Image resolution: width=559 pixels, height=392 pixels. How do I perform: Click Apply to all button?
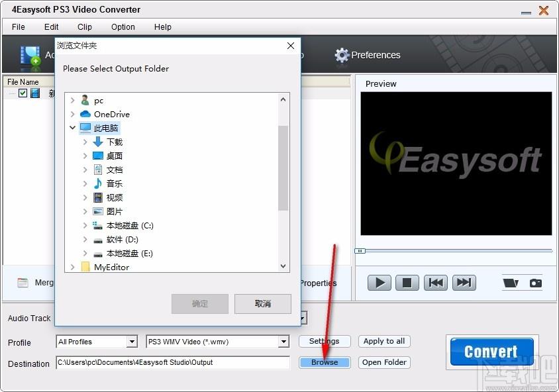[x=384, y=342]
